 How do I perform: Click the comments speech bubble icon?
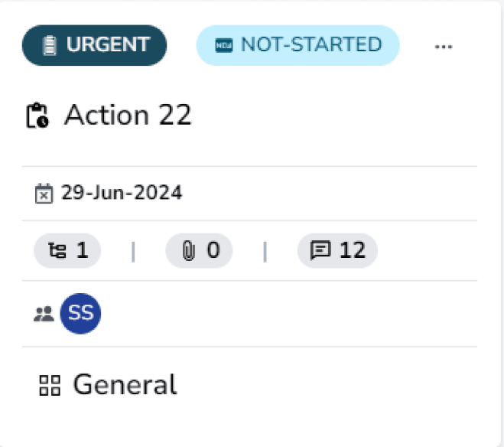coord(320,251)
